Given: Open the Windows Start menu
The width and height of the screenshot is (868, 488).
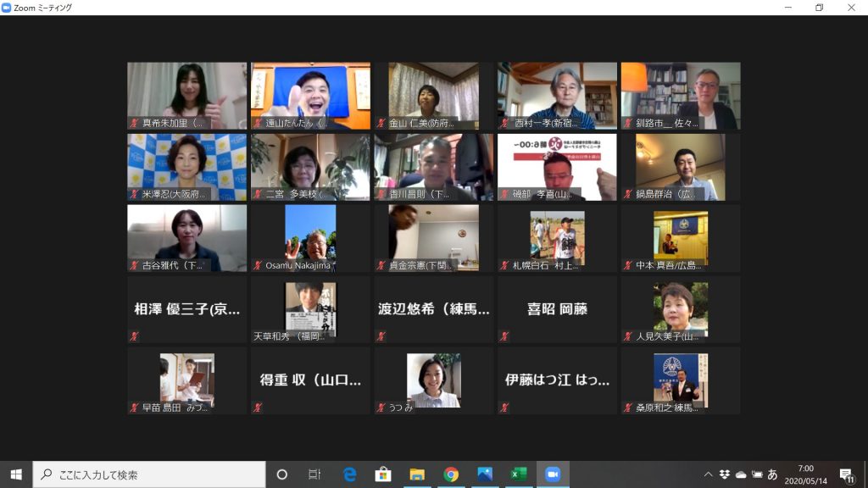Looking at the screenshot, I should pyautogui.click(x=16, y=474).
